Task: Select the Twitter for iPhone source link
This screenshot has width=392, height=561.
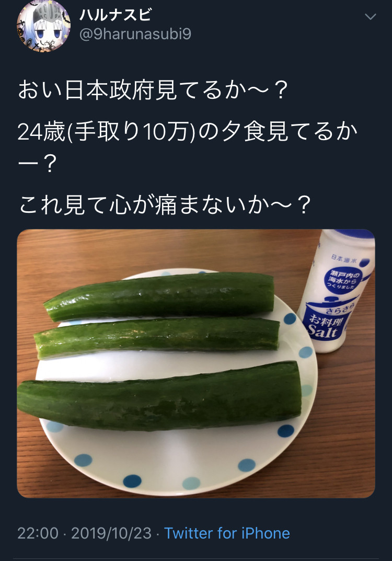Action: 227,533
